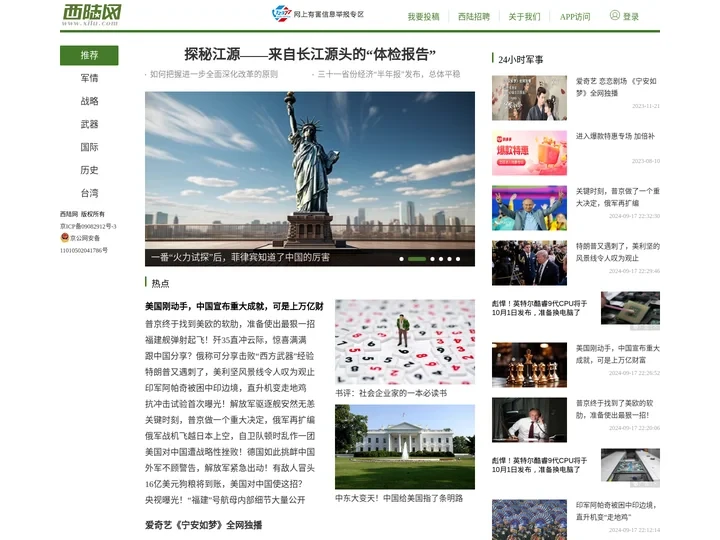This screenshot has width=720, height=540.
Task: Open first 彪悍！英特尔酷睿9代CPU ad text
Action: (540, 308)
